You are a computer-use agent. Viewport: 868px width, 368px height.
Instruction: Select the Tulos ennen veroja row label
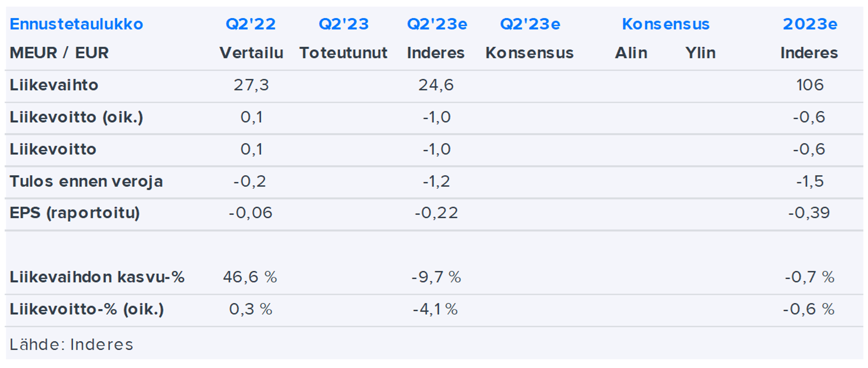(86, 181)
